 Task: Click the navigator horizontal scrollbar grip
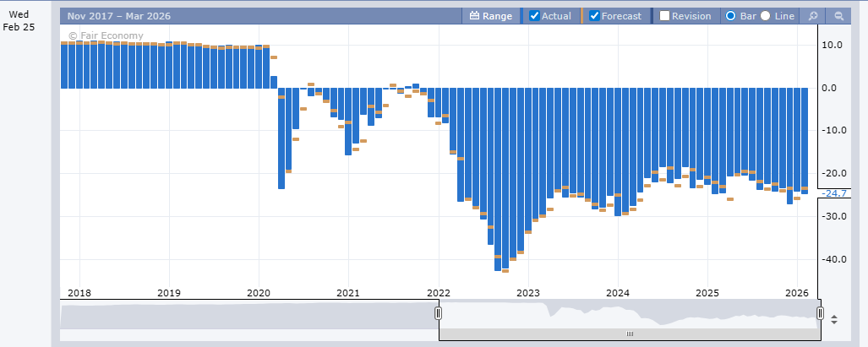coord(628,334)
